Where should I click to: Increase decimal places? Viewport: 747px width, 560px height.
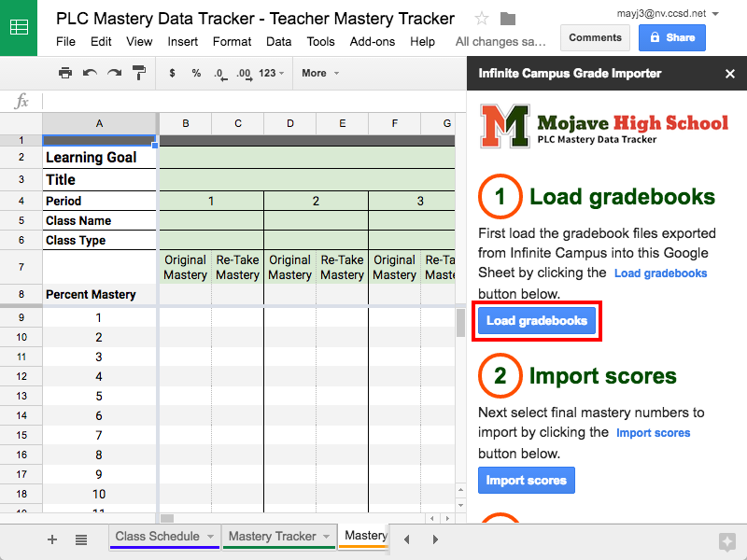245,74
